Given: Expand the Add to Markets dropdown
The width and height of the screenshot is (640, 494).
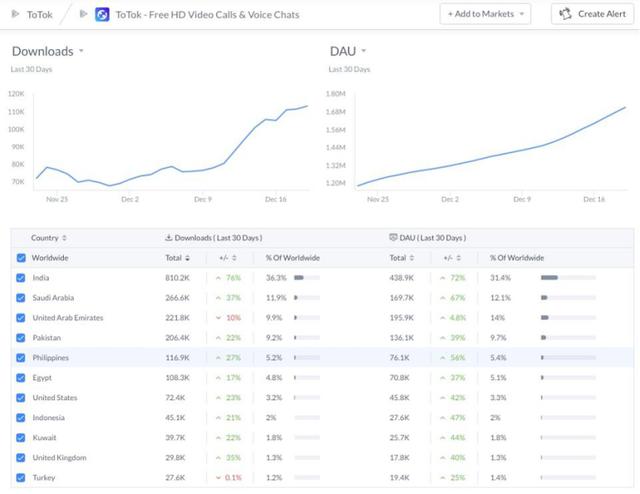Looking at the screenshot, I should click(x=485, y=14).
